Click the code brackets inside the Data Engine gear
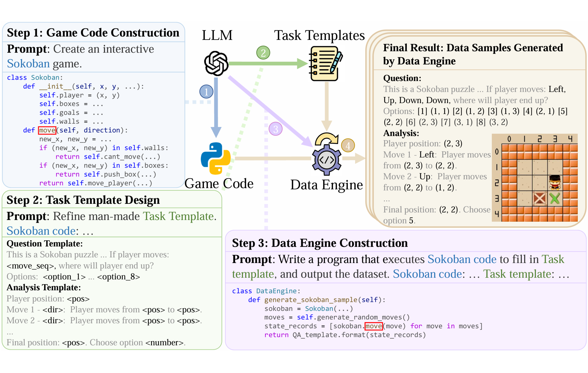Image resolution: width=588 pixels, height=373 pixels. click(x=326, y=161)
